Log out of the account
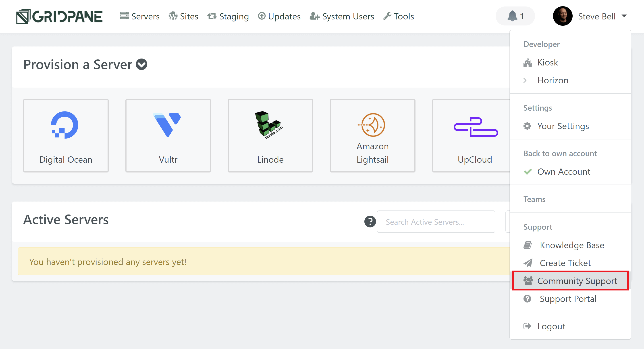Screen dimensions: 644x349 (x=570, y=326)
